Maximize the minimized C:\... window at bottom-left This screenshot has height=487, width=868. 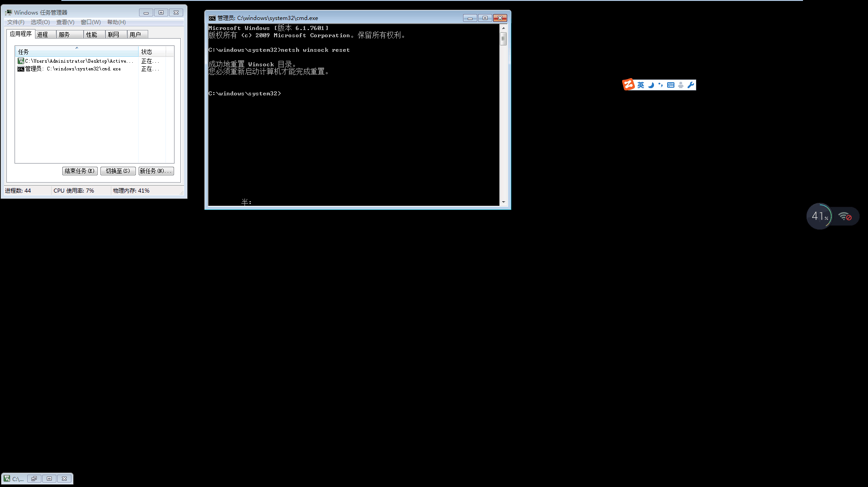click(x=49, y=478)
